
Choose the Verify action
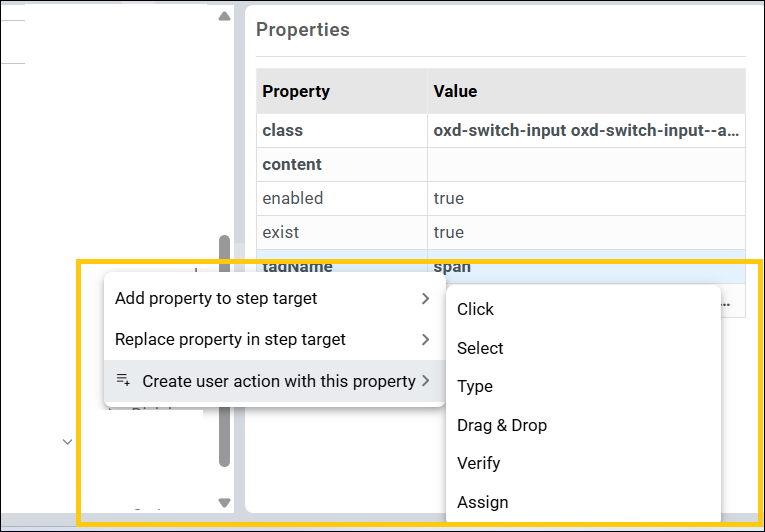click(479, 464)
